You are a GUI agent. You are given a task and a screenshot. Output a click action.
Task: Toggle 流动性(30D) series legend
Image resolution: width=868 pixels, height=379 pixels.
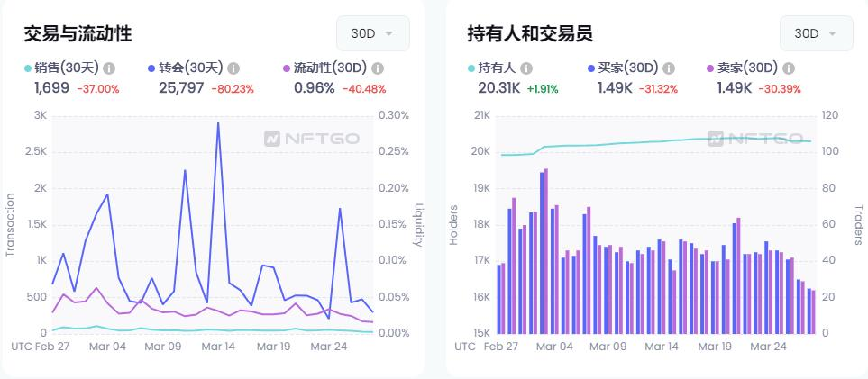point(325,68)
